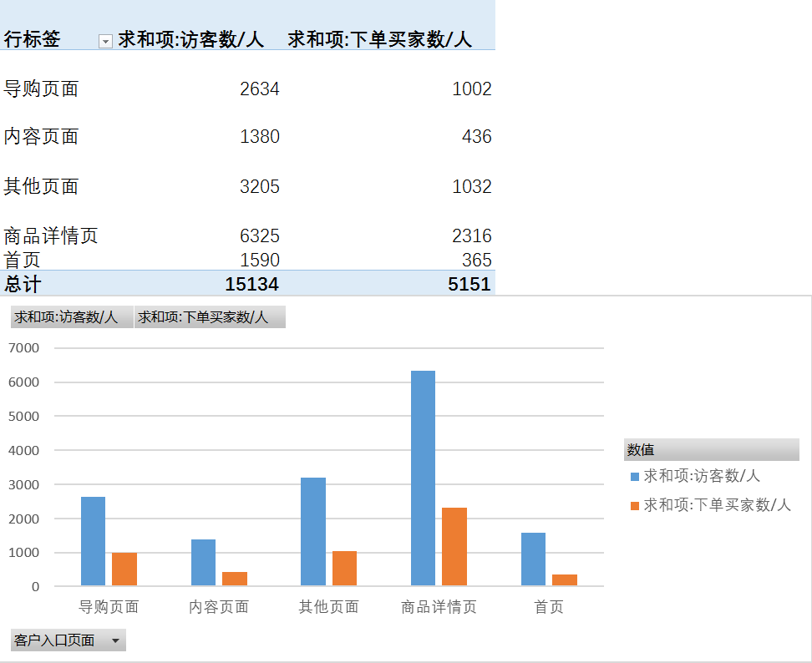Viewport: 812px width, 663px height.
Task: Click the 求和项:访客数/人 chart field button
Action: 72,317
